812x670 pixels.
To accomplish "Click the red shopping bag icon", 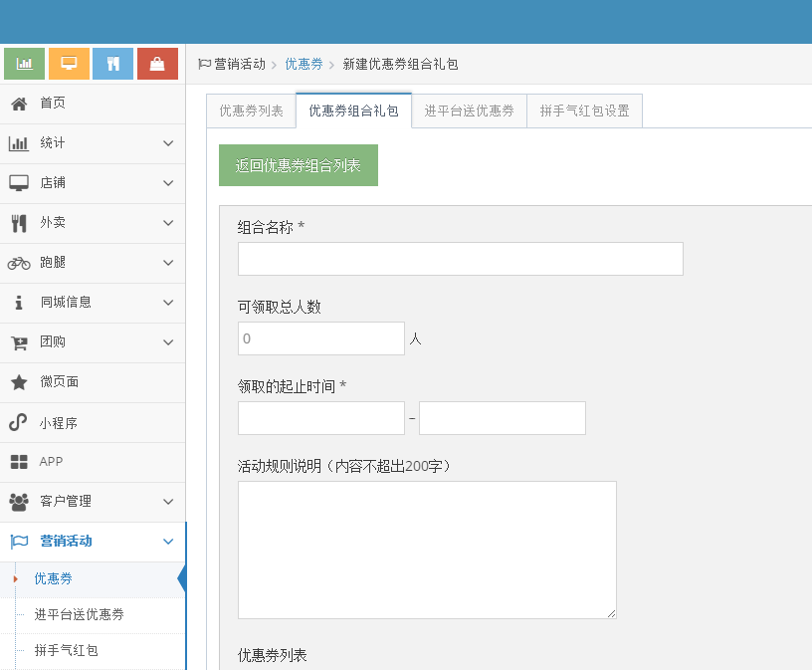I will coord(157,63).
